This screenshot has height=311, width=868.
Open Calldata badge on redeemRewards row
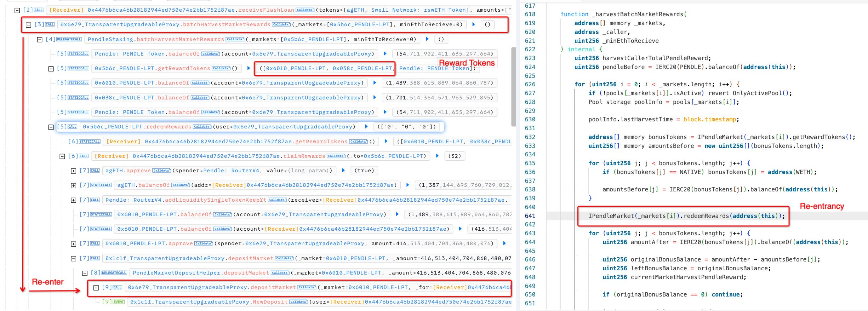(x=202, y=127)
